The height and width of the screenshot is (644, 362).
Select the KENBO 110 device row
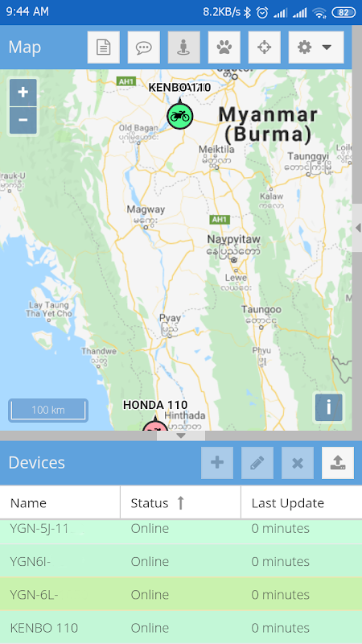[x=181, y=628]
